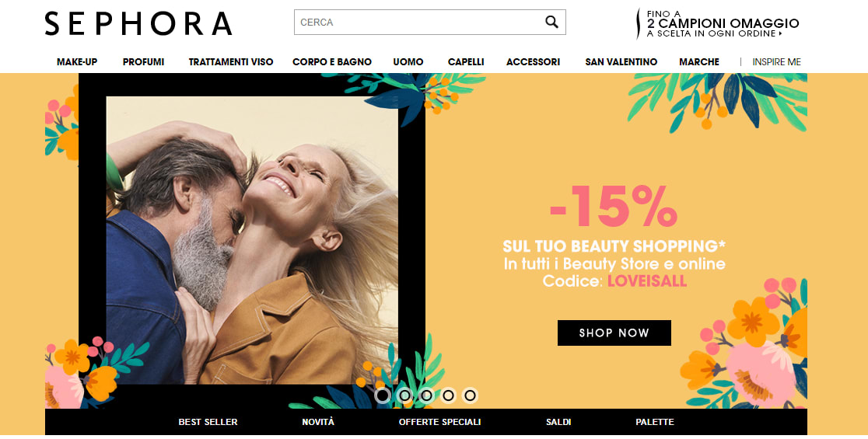Screen dimensions: 868x439
Task: Expand the TRATTAMENTI VISO menu
Action: click(x=231, y=62)
